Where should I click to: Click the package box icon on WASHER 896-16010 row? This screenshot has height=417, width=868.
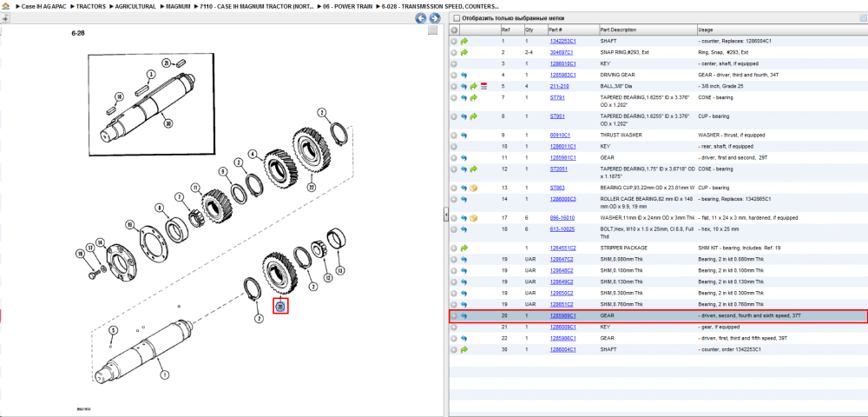[x=474, y=218]
